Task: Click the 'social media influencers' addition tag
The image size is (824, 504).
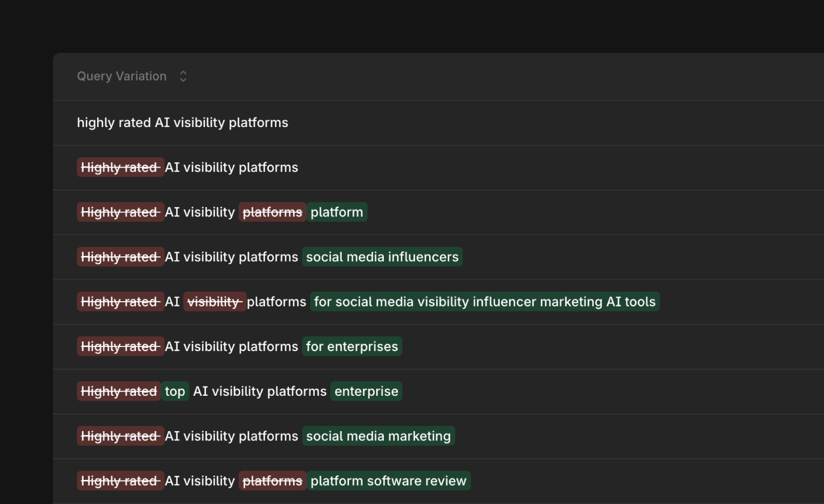Action: coord(382,256)
